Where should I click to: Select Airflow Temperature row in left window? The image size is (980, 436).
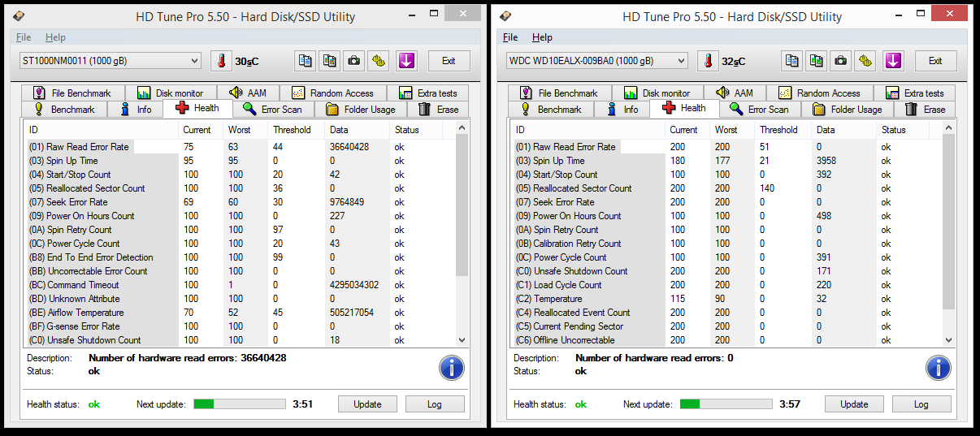(240, 313)
